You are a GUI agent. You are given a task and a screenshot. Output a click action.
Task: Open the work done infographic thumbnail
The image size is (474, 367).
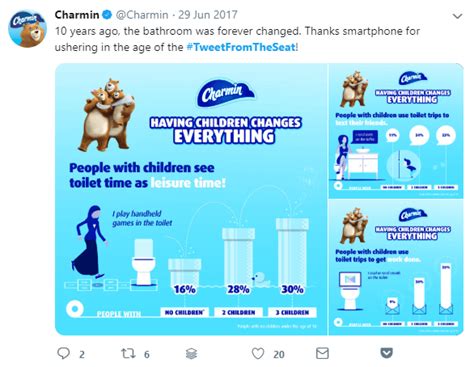(x=396, y=268)
